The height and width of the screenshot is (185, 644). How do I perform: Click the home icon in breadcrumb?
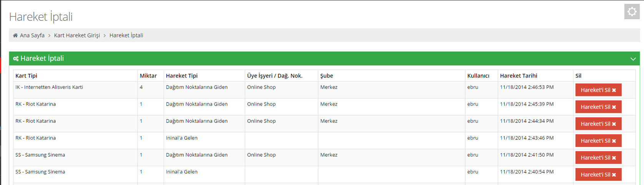pos(15,35)
